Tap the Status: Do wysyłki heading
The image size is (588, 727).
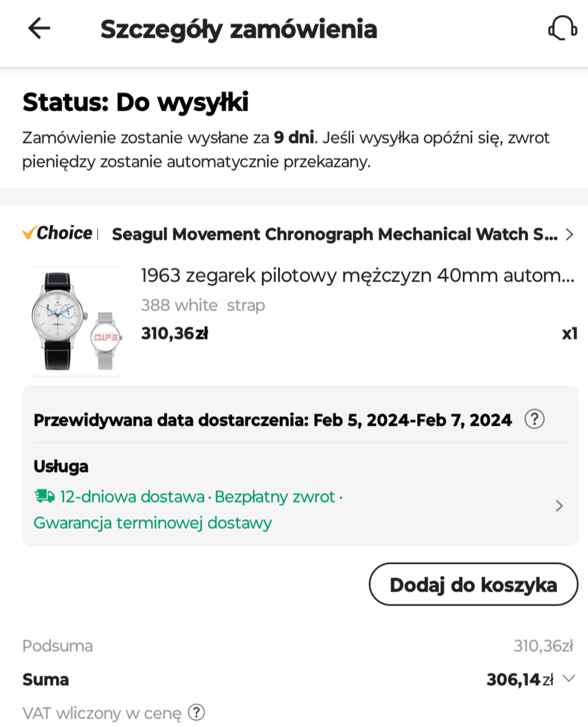click(136, 102)
